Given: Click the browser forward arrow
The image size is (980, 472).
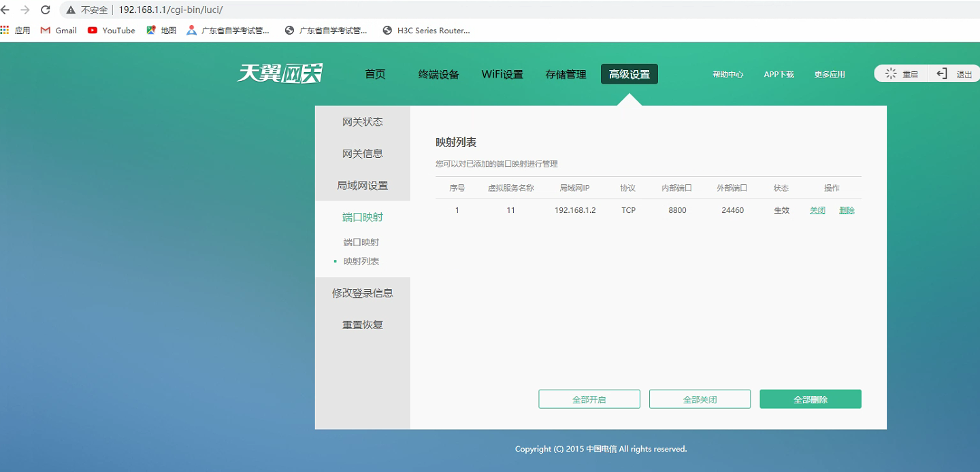Looking at the screenshot, I should pos(25,10).
